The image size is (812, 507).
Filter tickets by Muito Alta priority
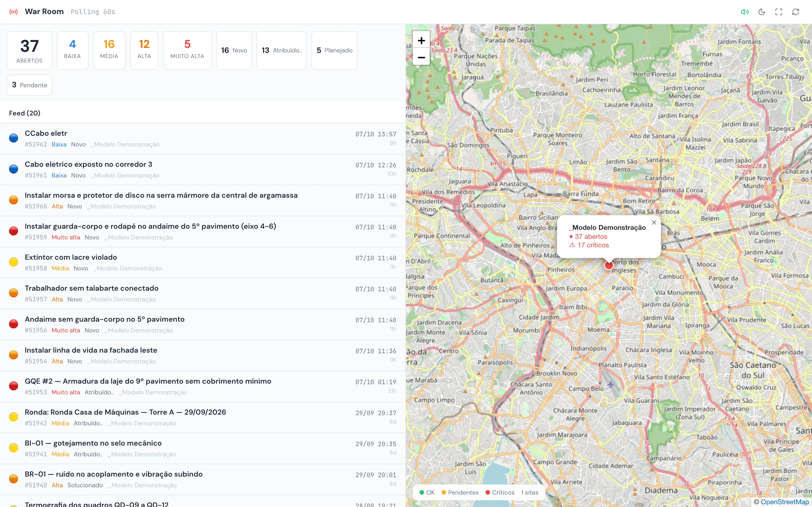[187, 50]
